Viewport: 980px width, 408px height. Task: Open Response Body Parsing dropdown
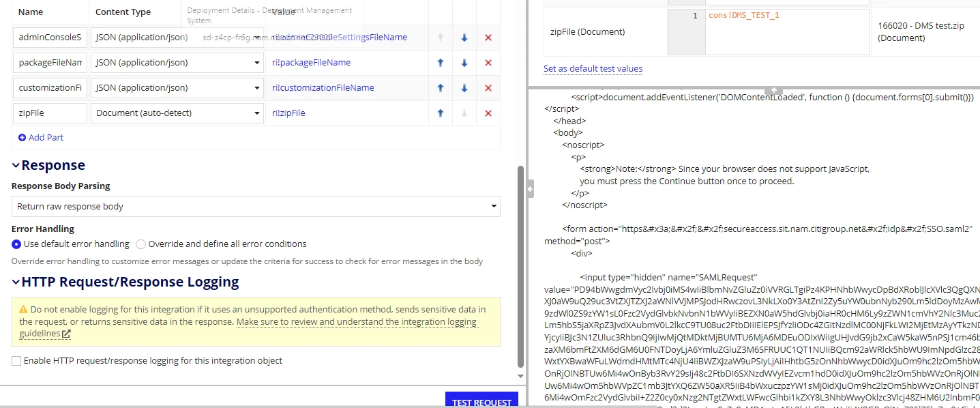tap(256, 206)
